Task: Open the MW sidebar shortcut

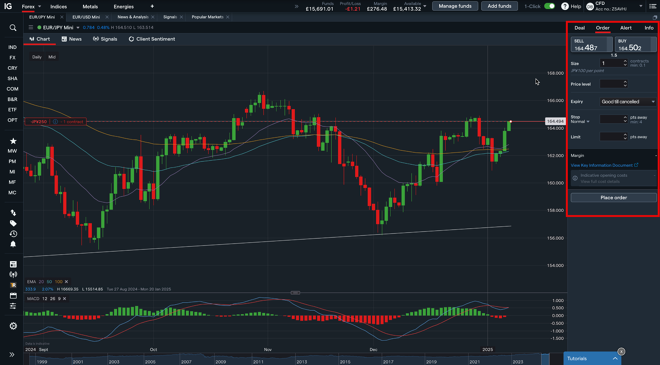Action: (x=13, y=151)
